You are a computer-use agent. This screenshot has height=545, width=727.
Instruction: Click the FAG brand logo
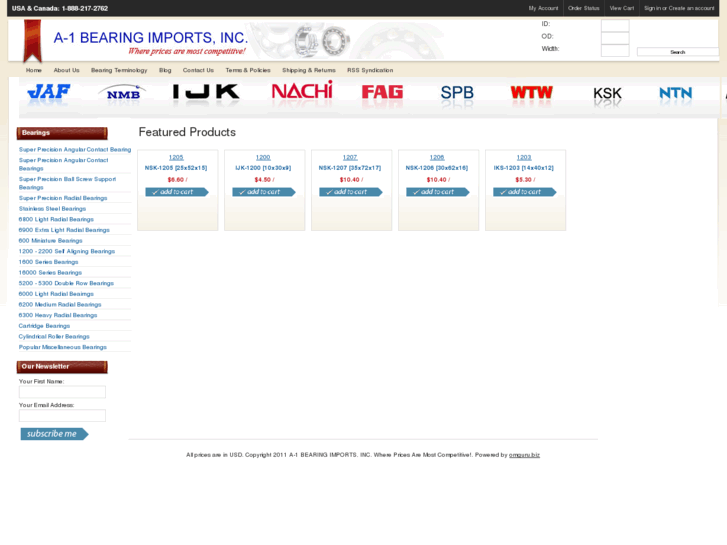pyautogui.click(x=382, y=92)
